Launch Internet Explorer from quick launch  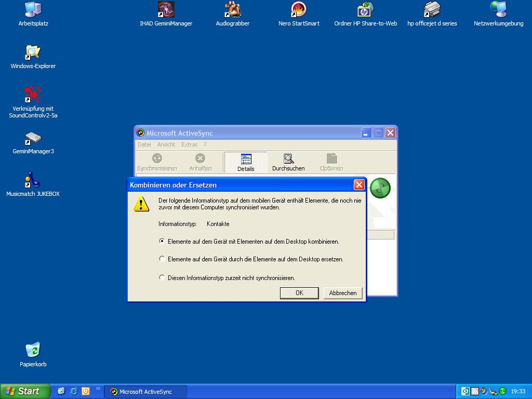tap(73, 391)
